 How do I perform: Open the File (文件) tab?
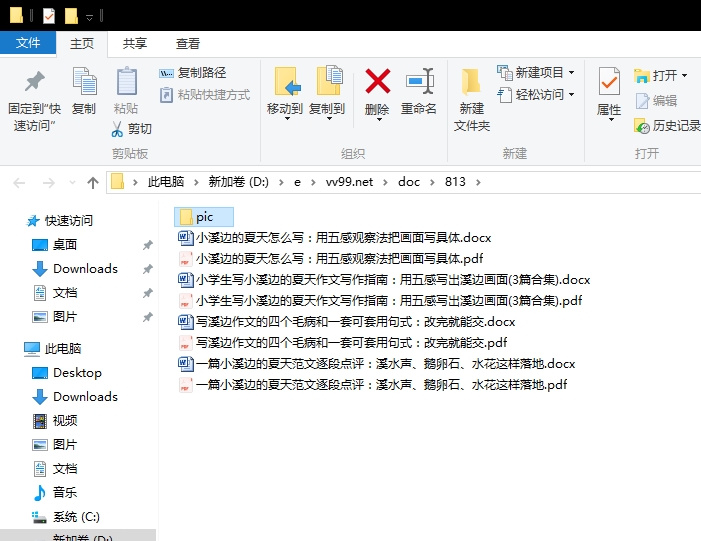click(28, 43)
